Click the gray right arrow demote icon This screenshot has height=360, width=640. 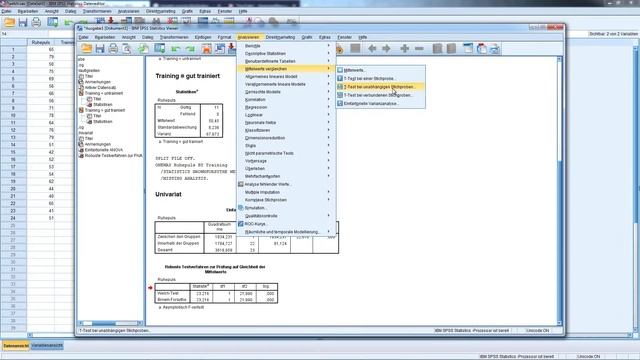coord(386,49)
